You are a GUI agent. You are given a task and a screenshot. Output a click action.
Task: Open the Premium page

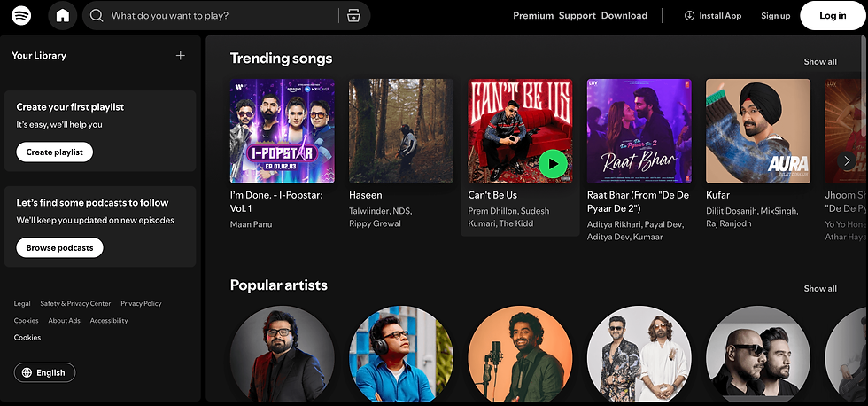point(533,15)
